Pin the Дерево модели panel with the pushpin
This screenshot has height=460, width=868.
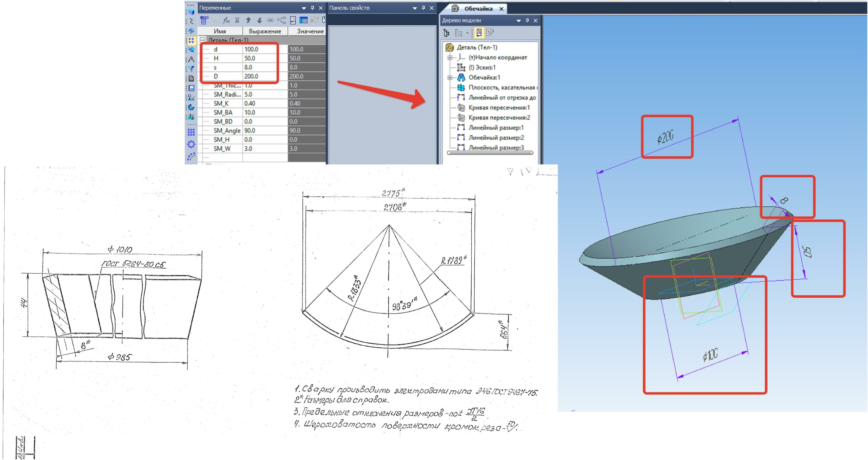pyautogui.click(x=527, y=20)
